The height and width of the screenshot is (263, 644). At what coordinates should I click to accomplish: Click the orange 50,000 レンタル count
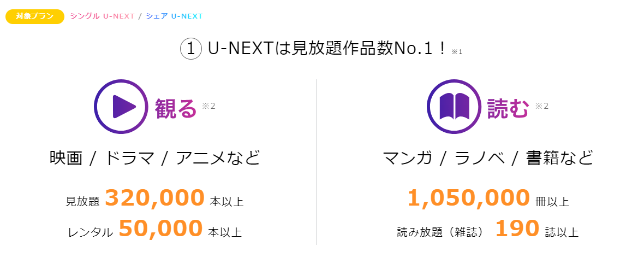click(x=160, y=228)
